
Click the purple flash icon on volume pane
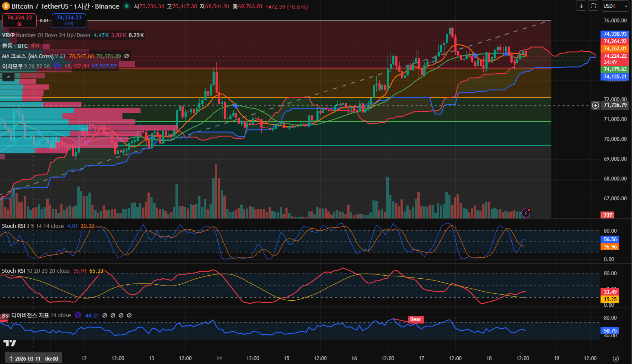coord(526,213)
